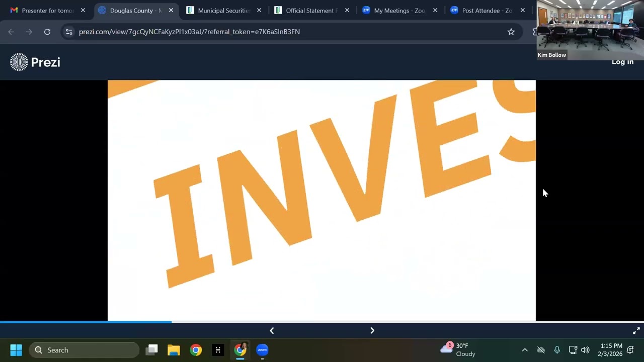
Task: View site information icon in address bar
Action: tap(69, 32)
